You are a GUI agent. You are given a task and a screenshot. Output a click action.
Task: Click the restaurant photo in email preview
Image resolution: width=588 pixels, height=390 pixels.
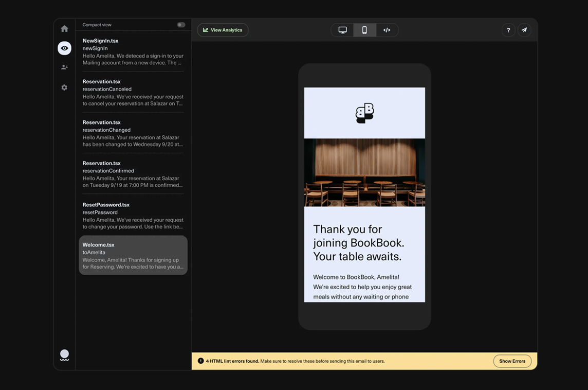coord(364,173)
